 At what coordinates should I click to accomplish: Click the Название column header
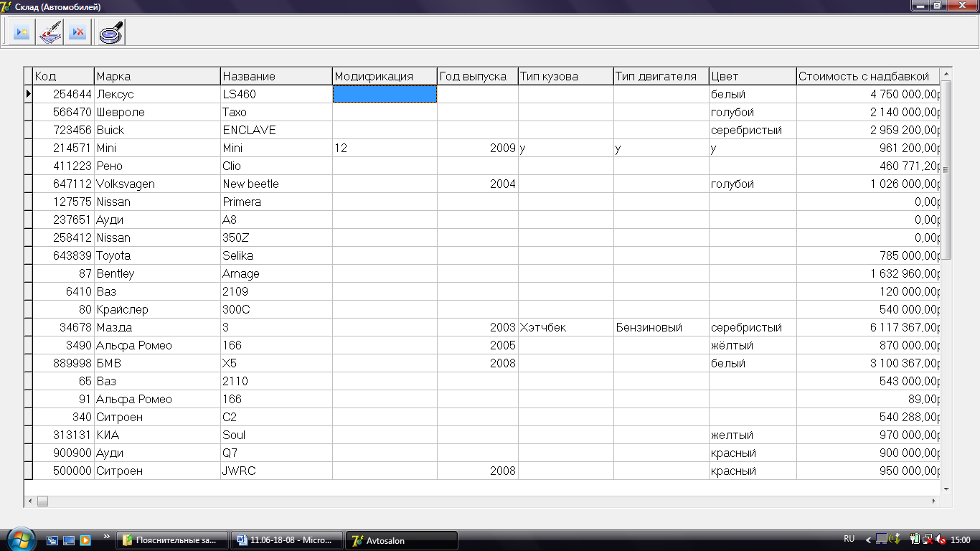[x=276, y=76]
